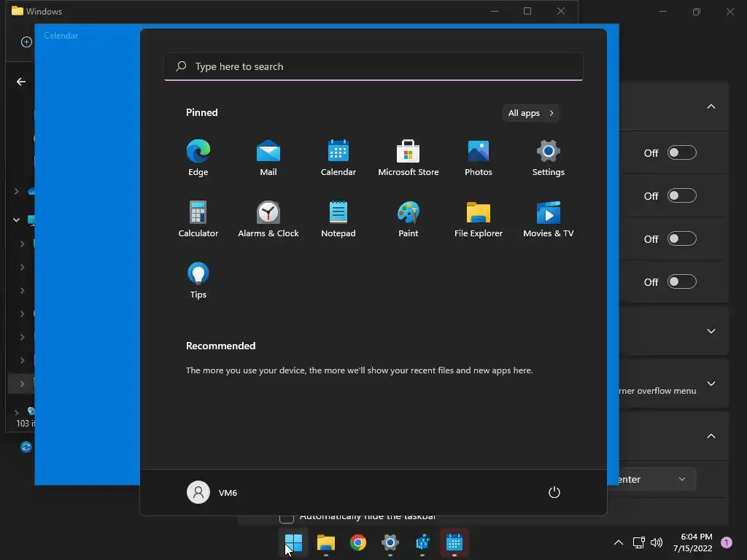Open Microsoft Store from Start menu
Screen dimensions: 747x560
click(x=409, y=158)
